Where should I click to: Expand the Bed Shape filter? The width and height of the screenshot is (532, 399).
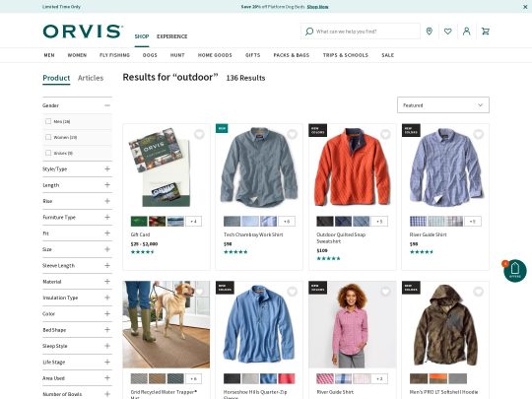tap(107, 330)
